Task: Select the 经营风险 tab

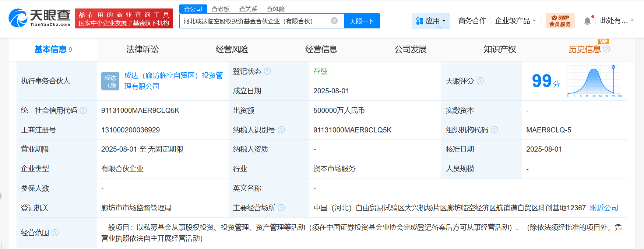Action: click(232, 49)
